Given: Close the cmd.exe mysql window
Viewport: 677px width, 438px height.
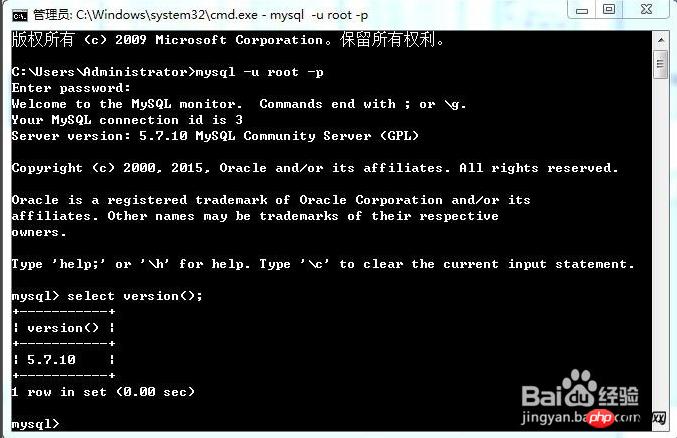Looking at the screenshot, I should 646,10.
